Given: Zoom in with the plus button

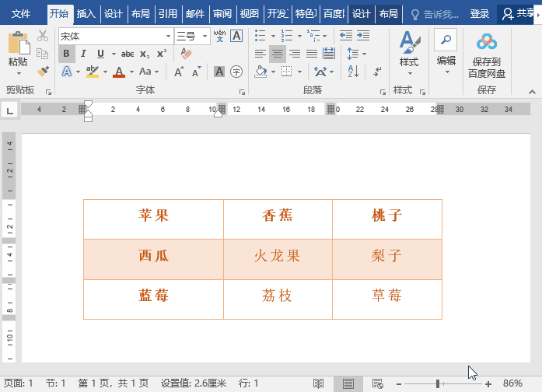Looking at the screenshot, I should [x=488, y=383].
